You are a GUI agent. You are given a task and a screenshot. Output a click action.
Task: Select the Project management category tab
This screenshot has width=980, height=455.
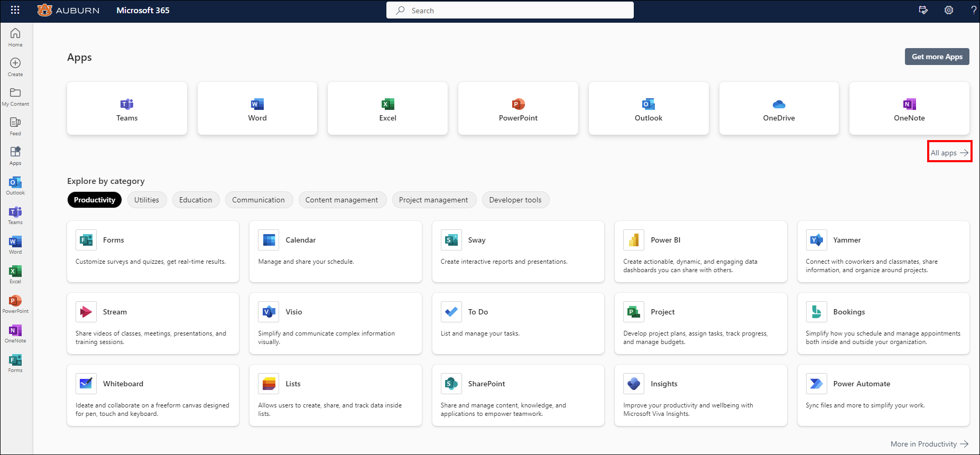coord(433,200)
